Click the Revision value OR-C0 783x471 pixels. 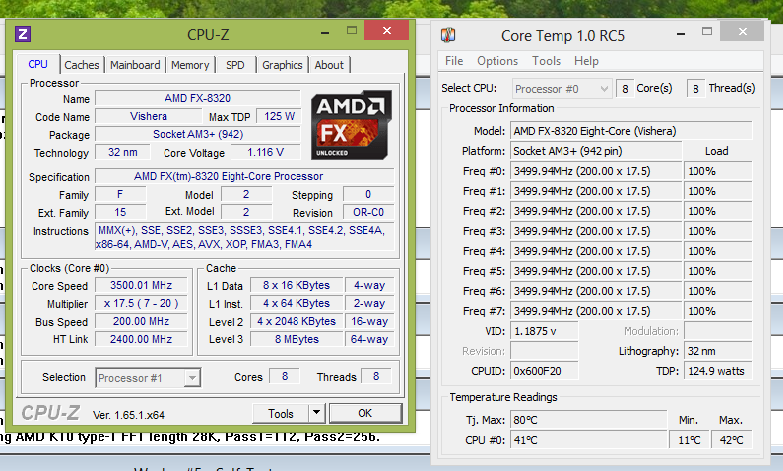click(x=369, y=212)
